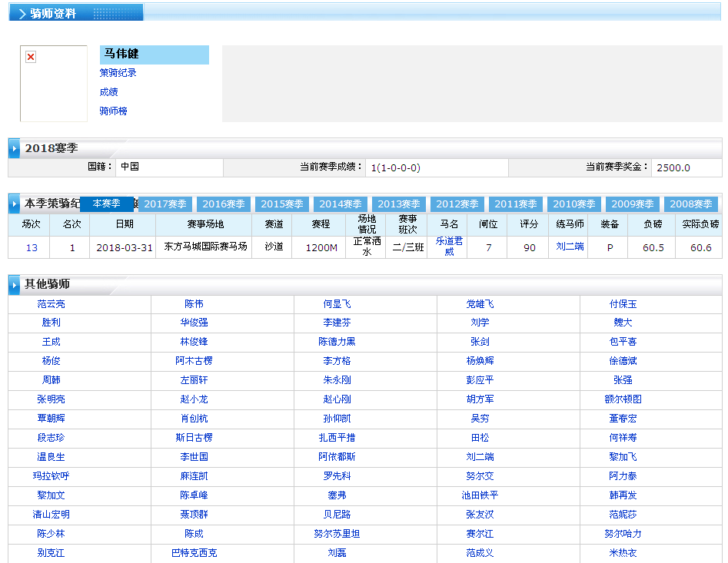Switch to the 2011赛季 tab
The height and width of the screenshot is (563, 728).
pos(516,204)
